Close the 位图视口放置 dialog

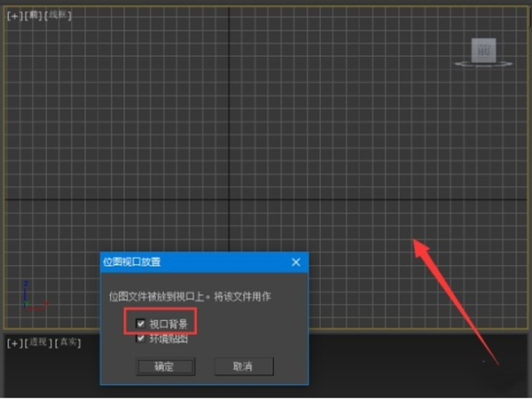297,262
